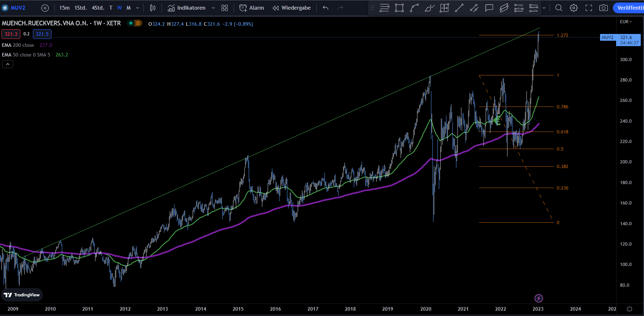This screenshot has width=644, height=316.
Task: Open chart settings gear in top toolbar
Action: click(x=574, y=8)
